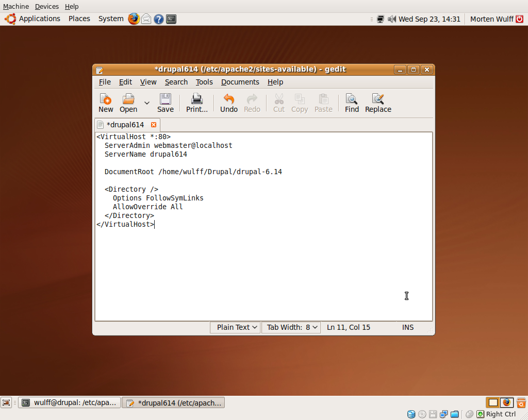Open the Trash icon in bottom panel
The image size is (528, 420).
pos(521,402)
